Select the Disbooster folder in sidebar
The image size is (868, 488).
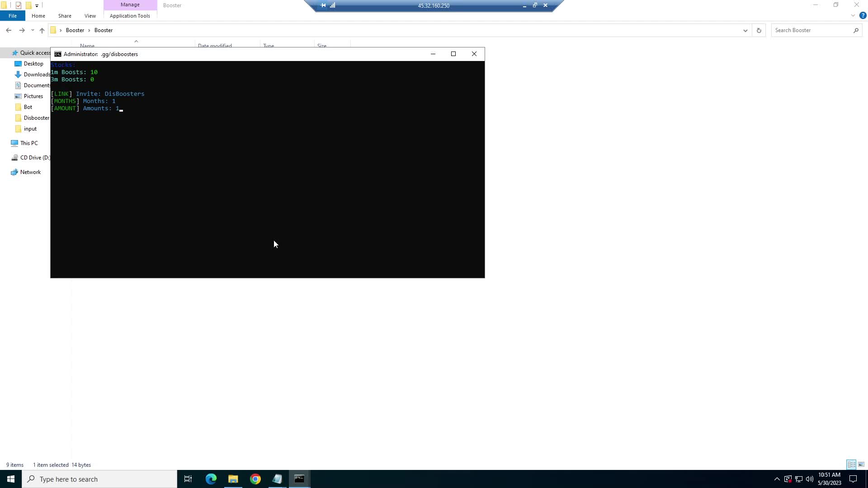tap(36, 118)
